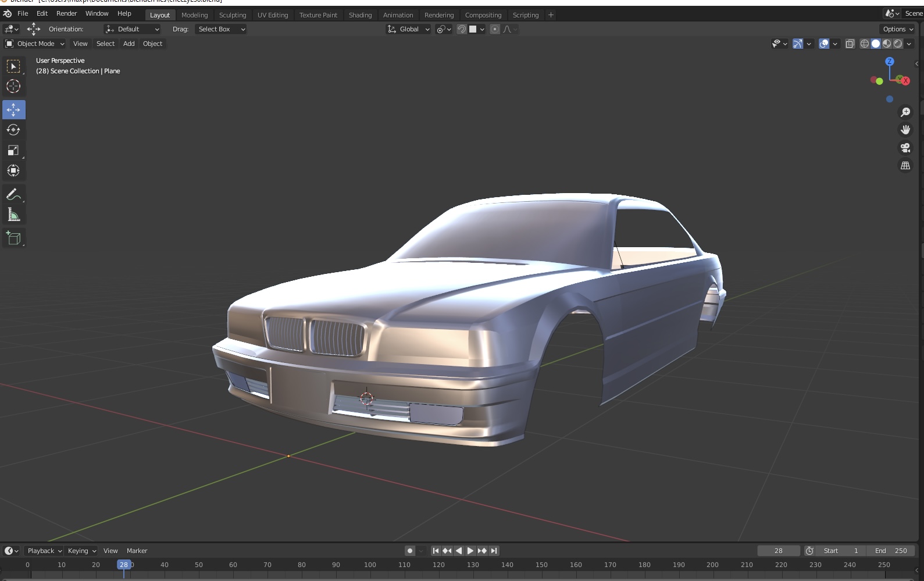Open the timeline Marker menu
Screen dimensions: 924x581
[x=137, y=551]
